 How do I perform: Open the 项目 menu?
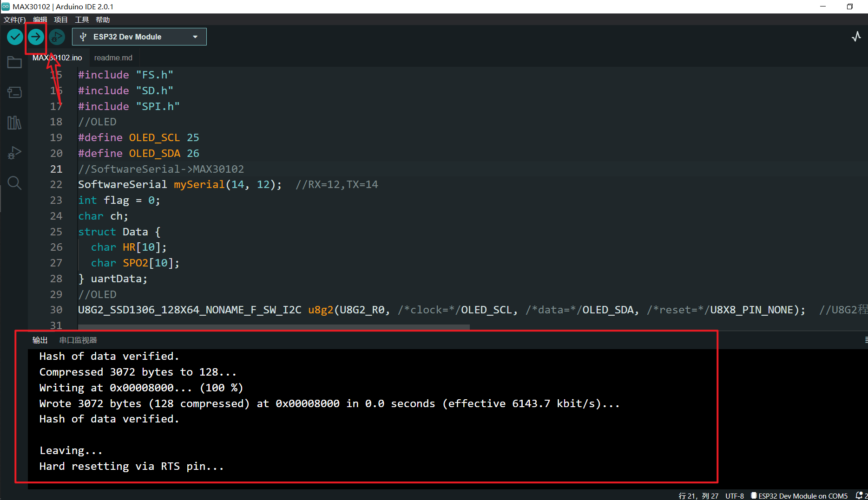coord(60,19)
